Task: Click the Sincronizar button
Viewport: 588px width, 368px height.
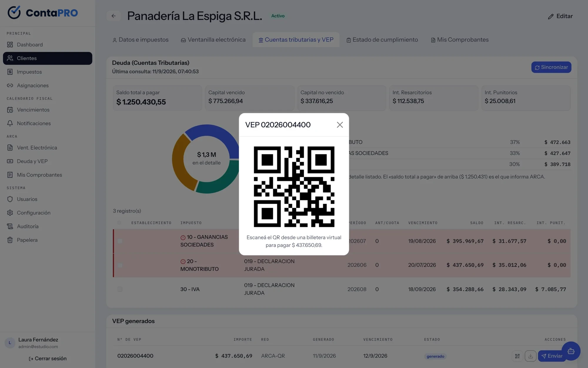Action: coord(551,67)
